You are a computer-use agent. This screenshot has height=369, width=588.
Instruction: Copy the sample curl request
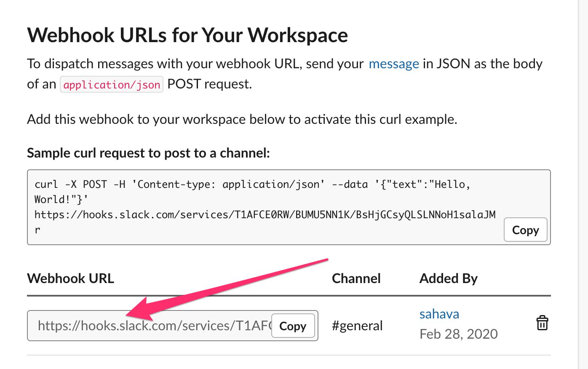coord(525,230)
